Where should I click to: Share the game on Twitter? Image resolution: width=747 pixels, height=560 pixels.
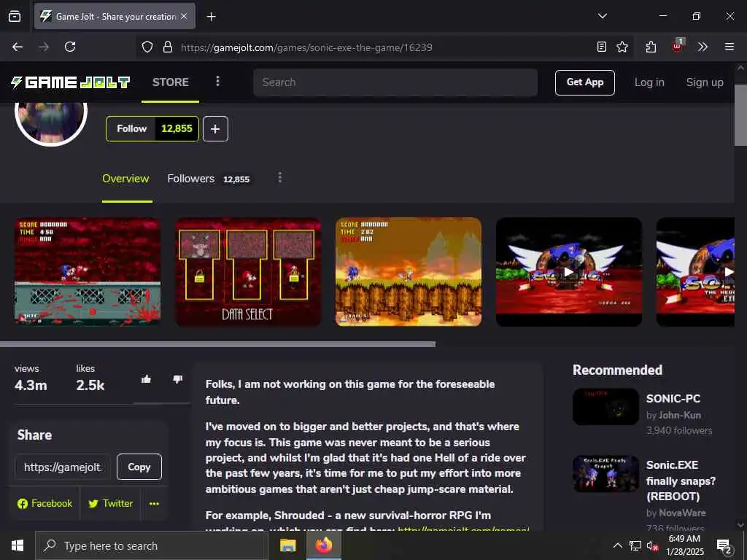pos(111,504)
